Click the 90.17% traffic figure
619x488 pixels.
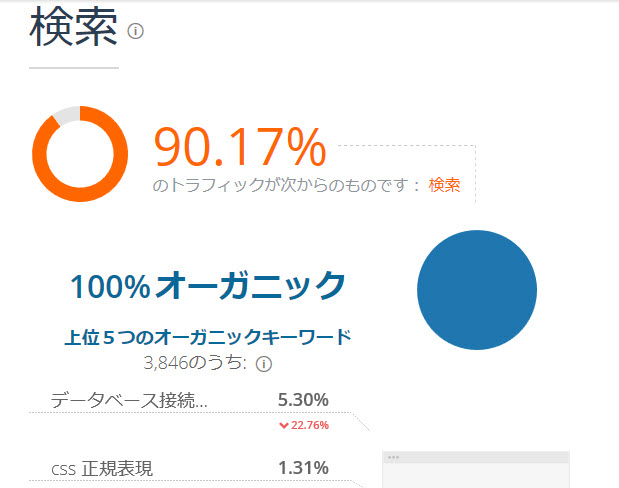coord(240,147)
